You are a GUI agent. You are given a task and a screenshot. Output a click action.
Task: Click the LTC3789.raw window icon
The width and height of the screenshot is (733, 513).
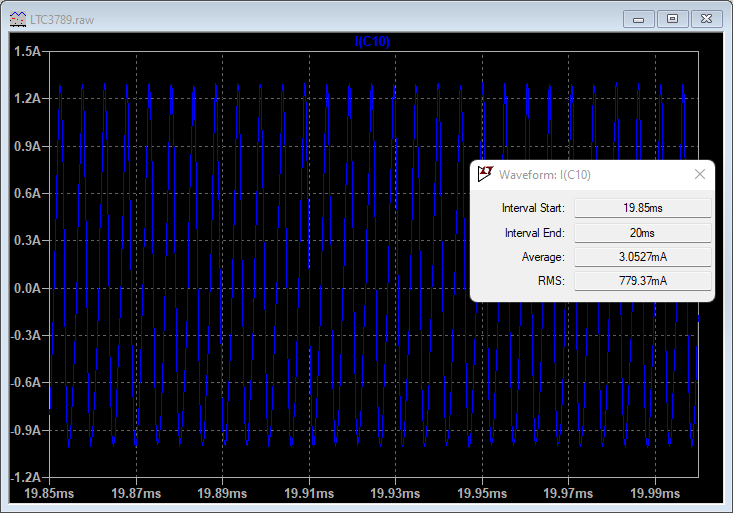18,19
